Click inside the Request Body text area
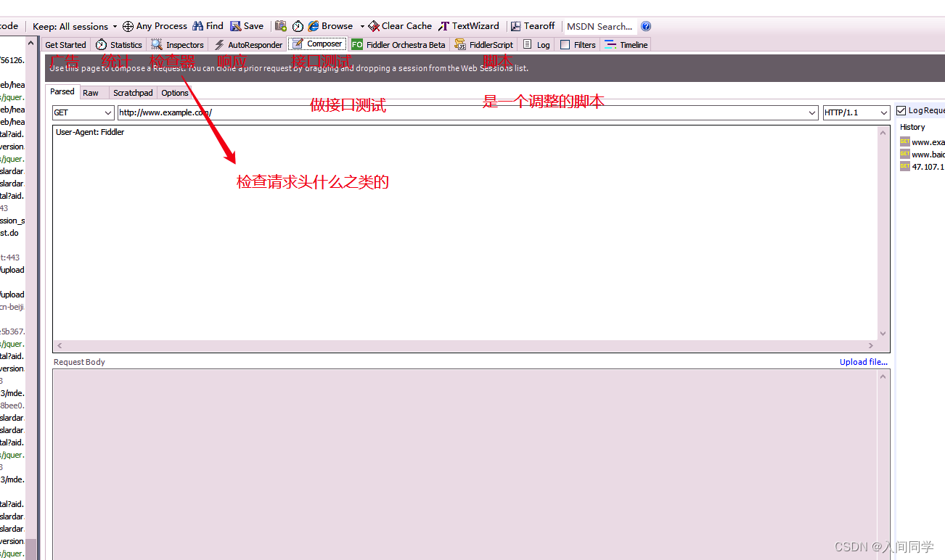945x560 pixels. point(465,464)
